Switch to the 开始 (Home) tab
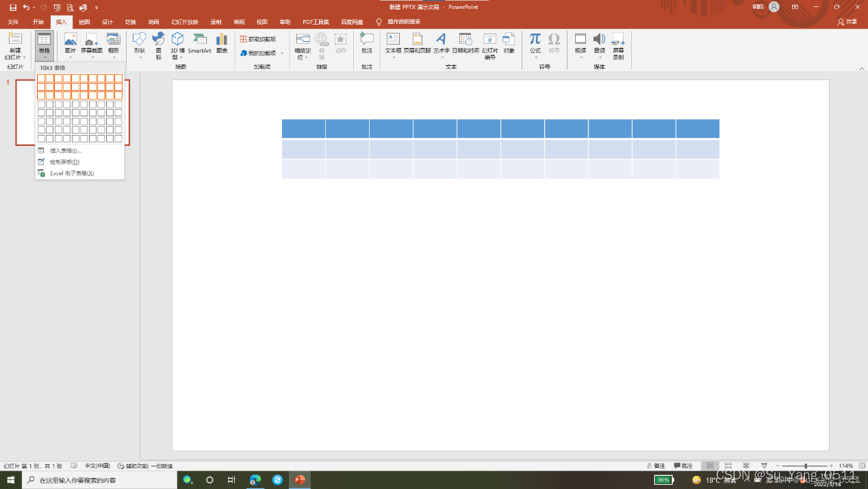This screenshot has height=489, width=868. pos(38,22)
